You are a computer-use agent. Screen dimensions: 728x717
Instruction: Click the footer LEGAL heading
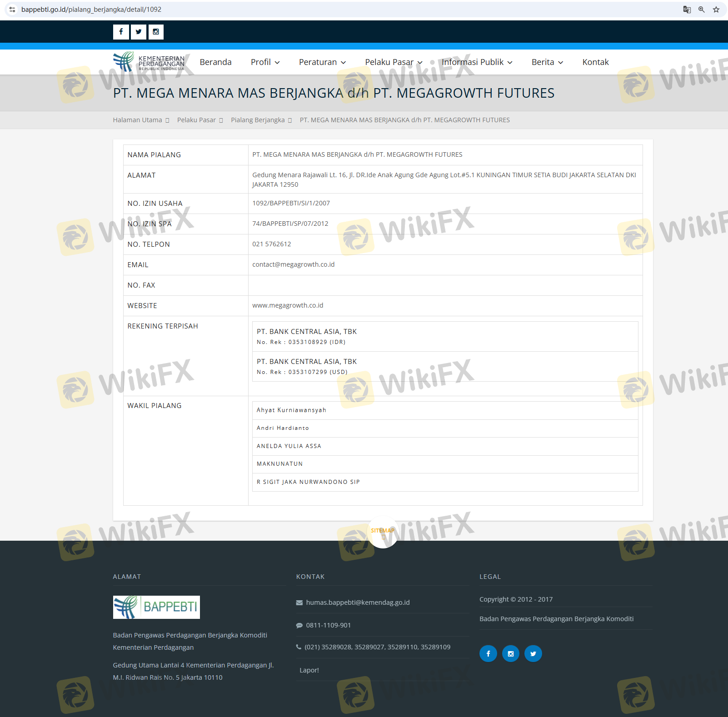pos(490,577)
